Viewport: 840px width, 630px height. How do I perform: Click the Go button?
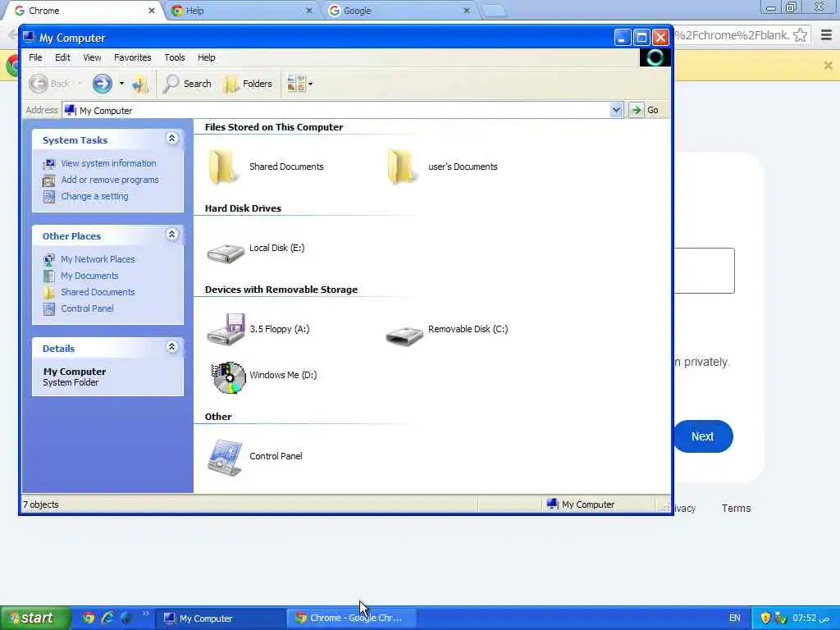[645, 111]
